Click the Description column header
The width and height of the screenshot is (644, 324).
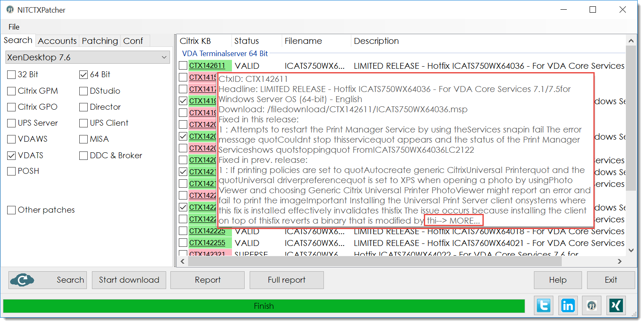488,41
